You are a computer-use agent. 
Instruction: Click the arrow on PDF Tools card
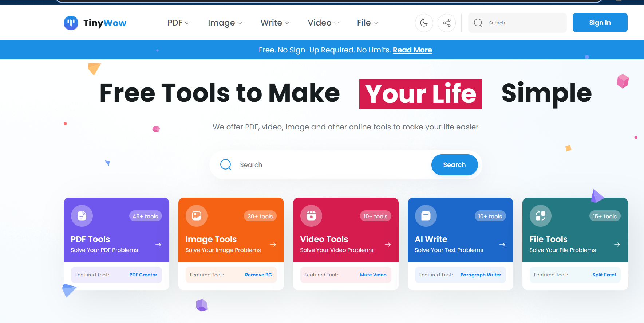(158, 245)
